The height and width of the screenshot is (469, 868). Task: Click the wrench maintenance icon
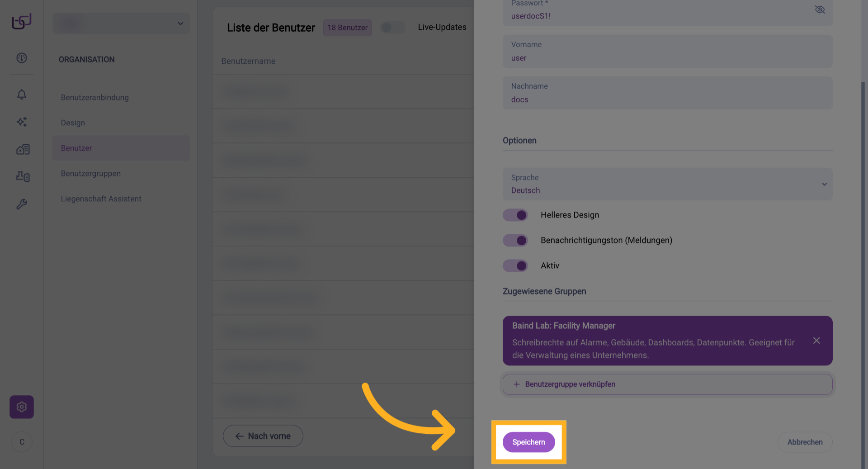[x=22, y=204]
